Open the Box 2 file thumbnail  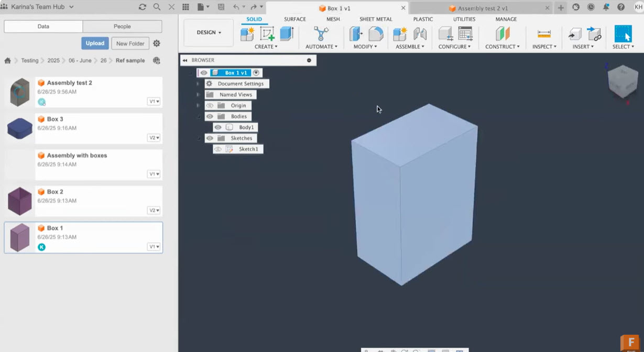coord(20,201)
